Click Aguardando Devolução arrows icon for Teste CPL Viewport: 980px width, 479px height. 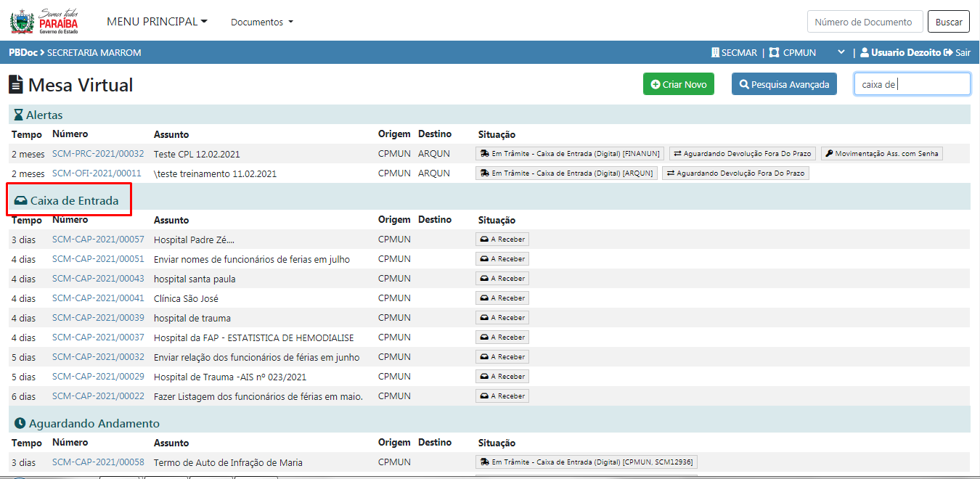pos(677,154)
